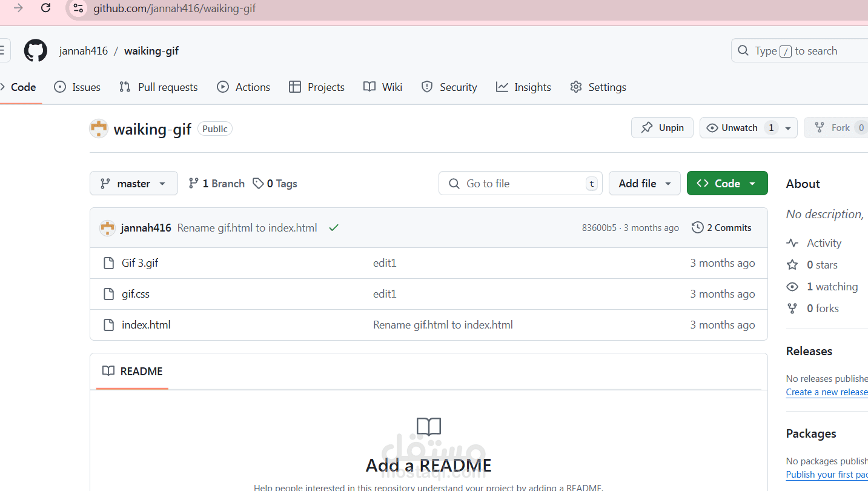Open the Add file dropdown
Image resolution: width=868 pixels, height=491 pixels.
tap(644, 183)
